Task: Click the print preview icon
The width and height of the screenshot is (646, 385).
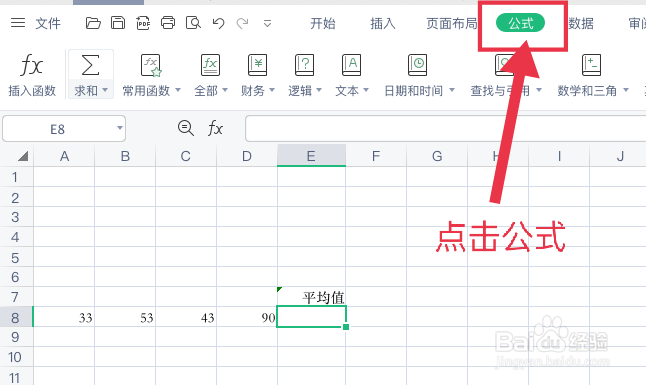Action: click(x=193, y=23)
